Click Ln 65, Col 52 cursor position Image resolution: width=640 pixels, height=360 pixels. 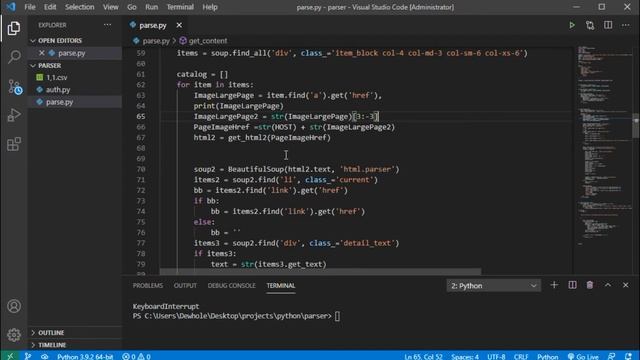(x=423, y=356)
